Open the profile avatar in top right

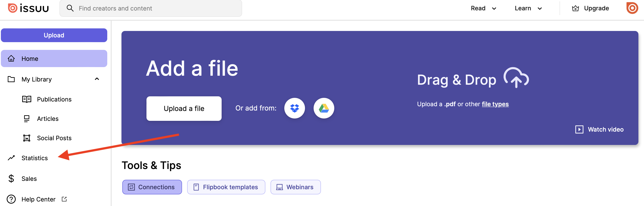(632, 8)
